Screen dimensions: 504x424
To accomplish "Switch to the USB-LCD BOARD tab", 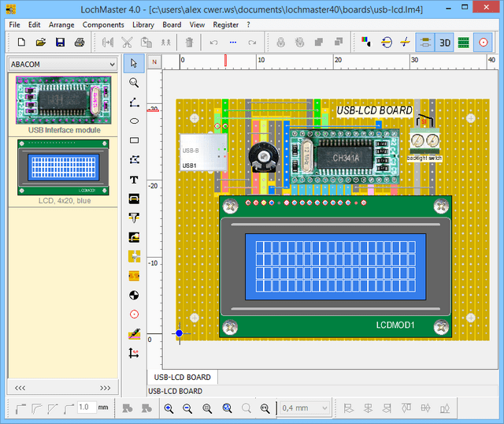I will click(x=181, y=378).
